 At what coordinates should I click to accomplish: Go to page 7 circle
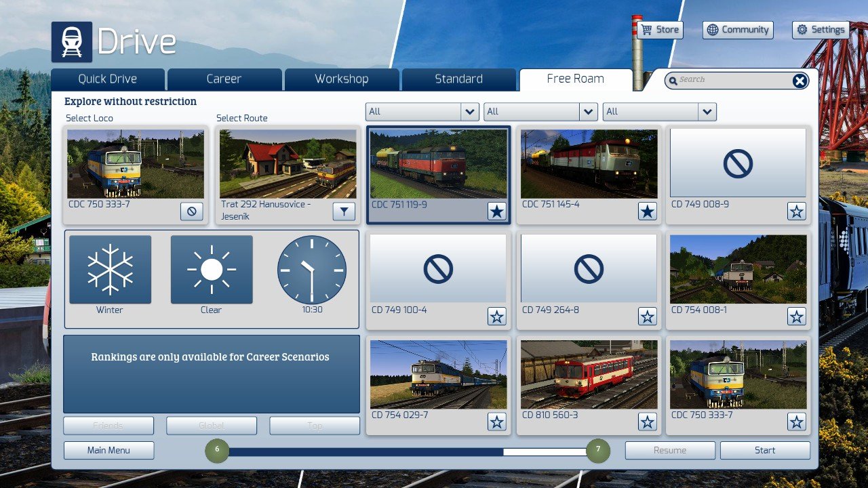point(597,450)
